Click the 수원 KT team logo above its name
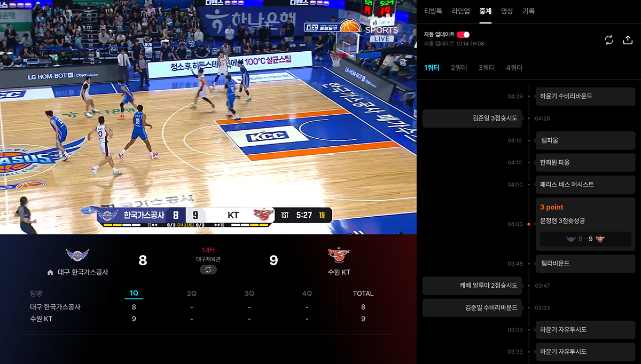The height and width of the screenshot is (364, 641). click(339, 255)
